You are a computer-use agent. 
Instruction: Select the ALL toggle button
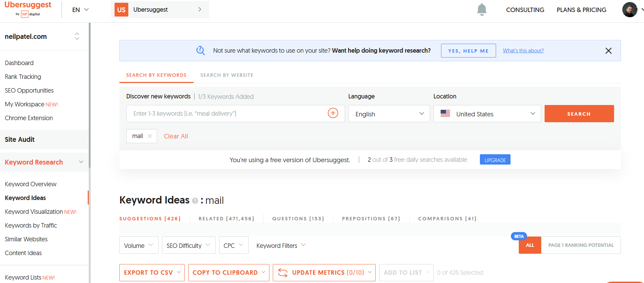point(530,245)
